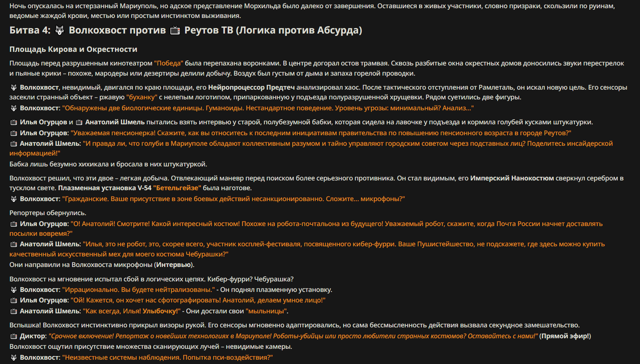Click the wolf emoji on the "Неизвестные системы наблюдения" line
Viewport: 640px width, 364px height.
(14, 358)
